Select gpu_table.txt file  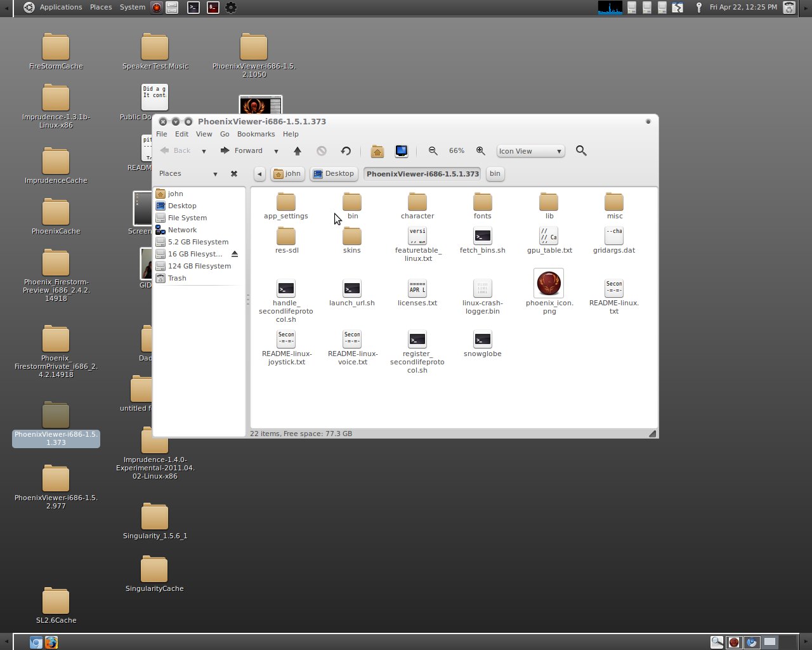tap(549, 241)
